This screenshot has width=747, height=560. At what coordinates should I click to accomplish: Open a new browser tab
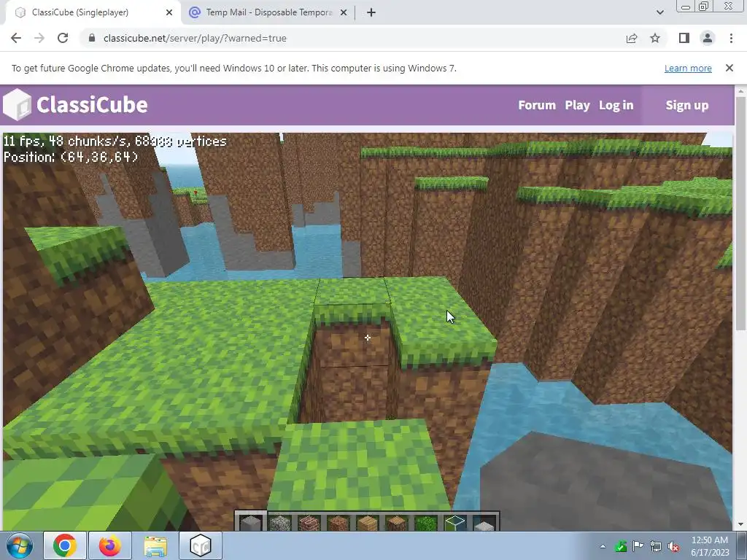pos(371,12)
